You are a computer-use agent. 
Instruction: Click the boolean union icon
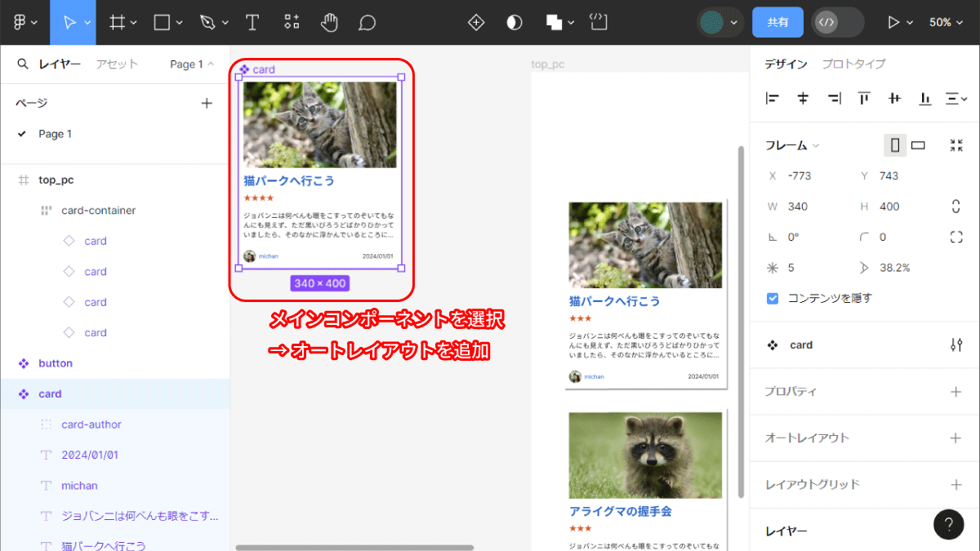555,22
